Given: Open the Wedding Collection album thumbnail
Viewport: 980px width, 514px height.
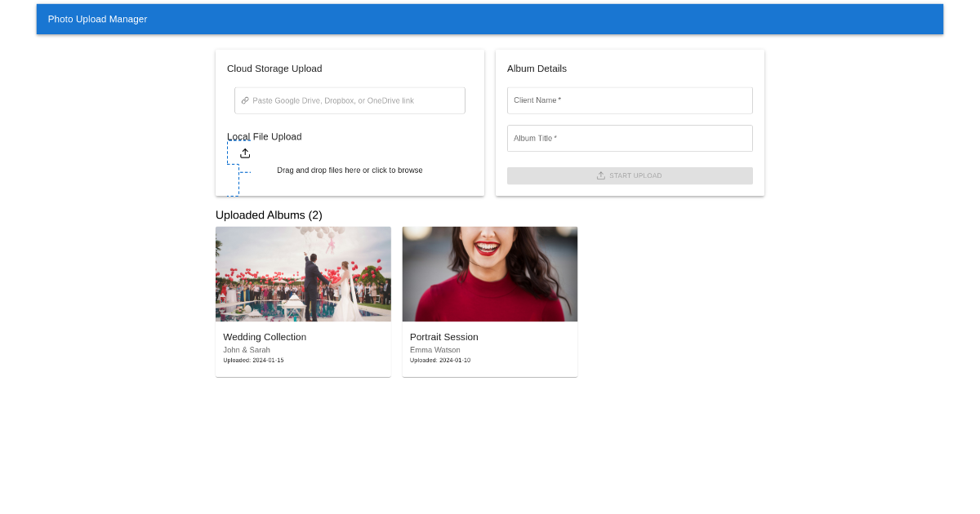Looking at the screenshot, I should (x=303, y=274).
